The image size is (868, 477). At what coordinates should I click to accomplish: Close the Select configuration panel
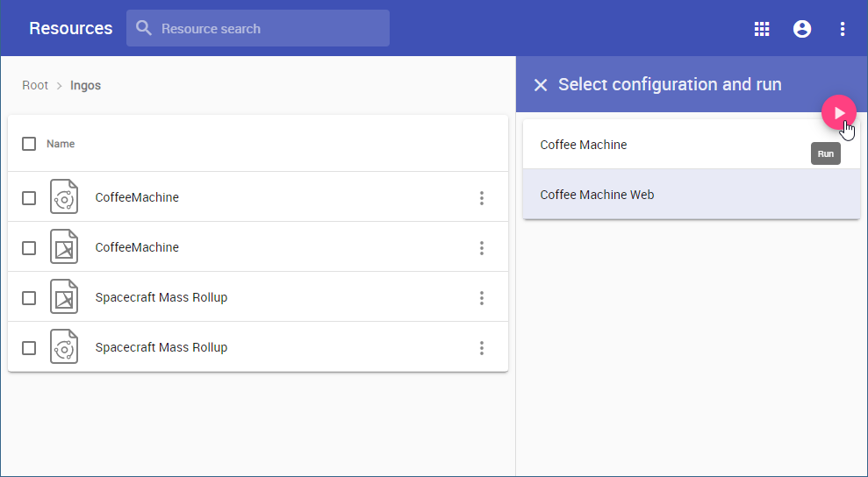point(541,85)
